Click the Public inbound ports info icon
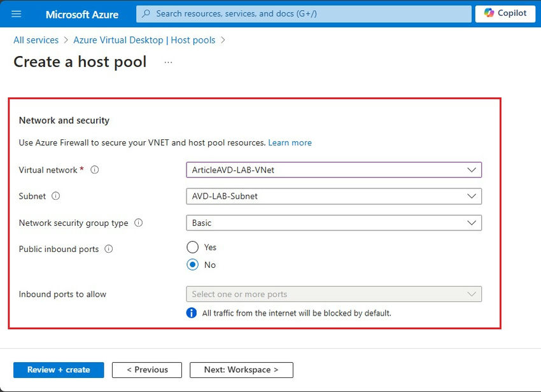This screenshot has width=541, height=392. click(107, 249)
